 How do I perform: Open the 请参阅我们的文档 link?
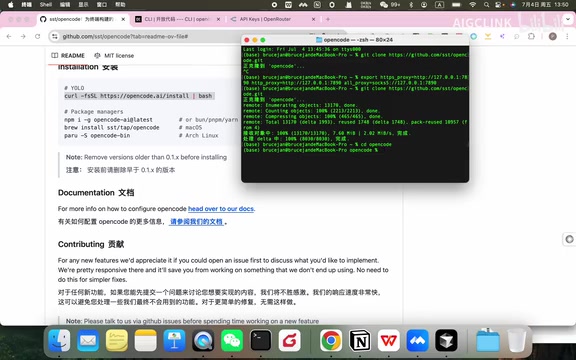pos(197,222)
